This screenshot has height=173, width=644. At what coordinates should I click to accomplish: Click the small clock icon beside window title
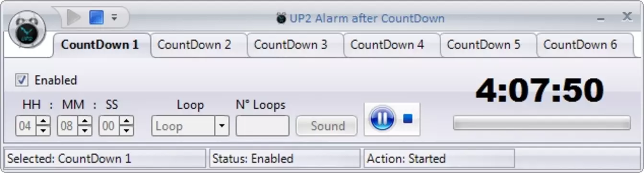(281, 18)
